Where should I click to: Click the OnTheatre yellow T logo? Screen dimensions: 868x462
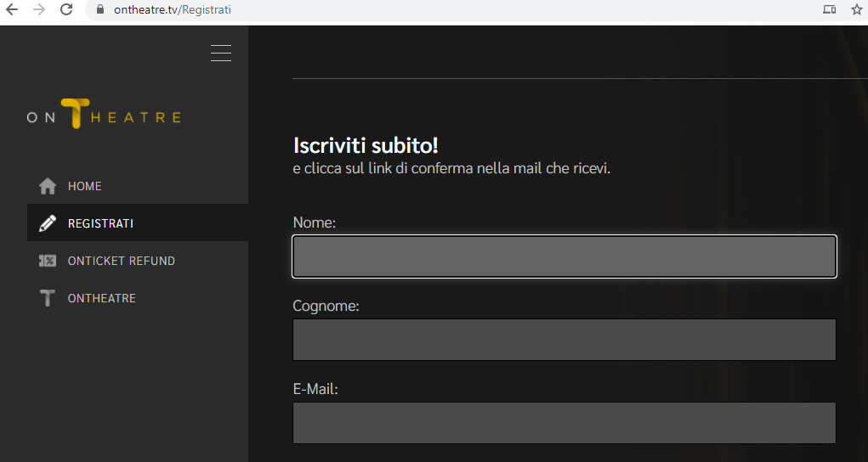tap(76, 114)
